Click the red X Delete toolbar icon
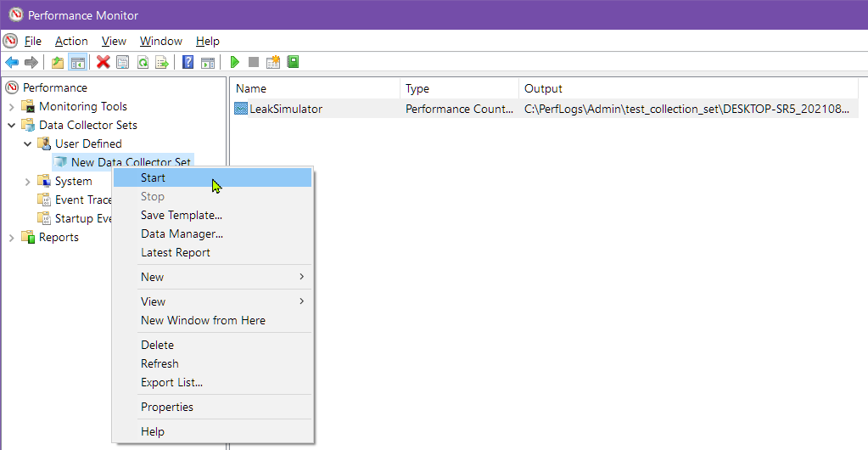The height and width of the screenshot is (450, 868). (104, 62)
